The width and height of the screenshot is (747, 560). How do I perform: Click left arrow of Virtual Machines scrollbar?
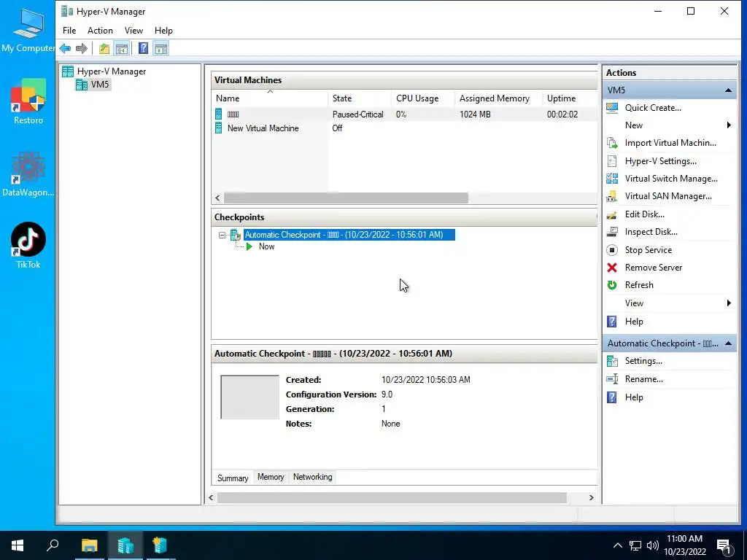217,198
